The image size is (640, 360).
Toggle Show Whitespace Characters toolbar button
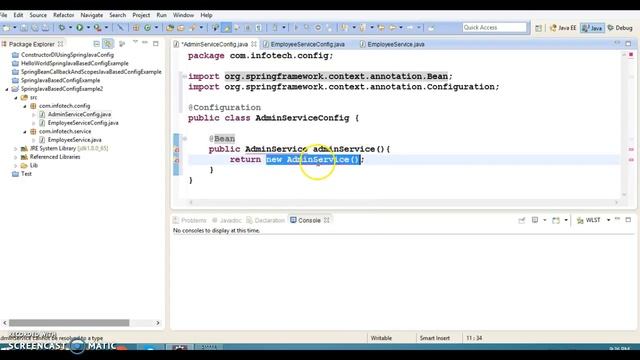point(259,28)
